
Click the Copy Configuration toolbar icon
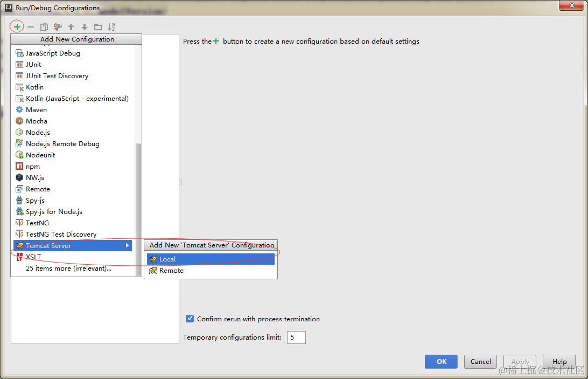[x=44, y=26]
